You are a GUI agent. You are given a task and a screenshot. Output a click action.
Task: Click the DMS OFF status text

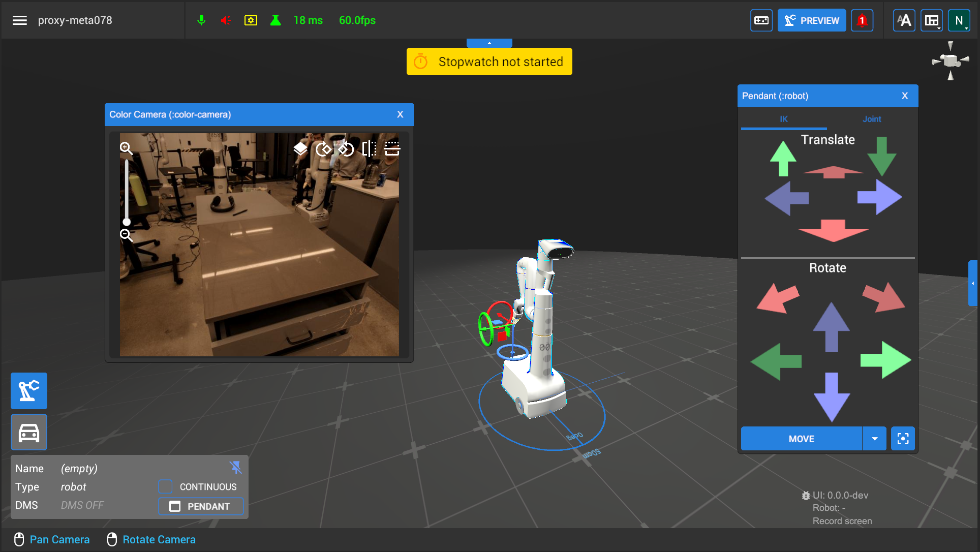point(82,505)
